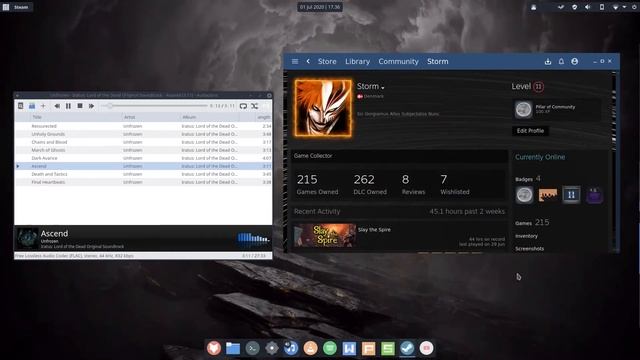Click the Storm profile avatar image
Viewport: 640px width, 360px height.
[x=323, y=108]
